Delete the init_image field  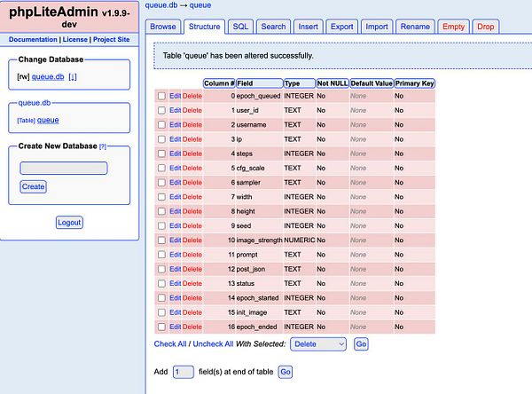coord(192,312)
